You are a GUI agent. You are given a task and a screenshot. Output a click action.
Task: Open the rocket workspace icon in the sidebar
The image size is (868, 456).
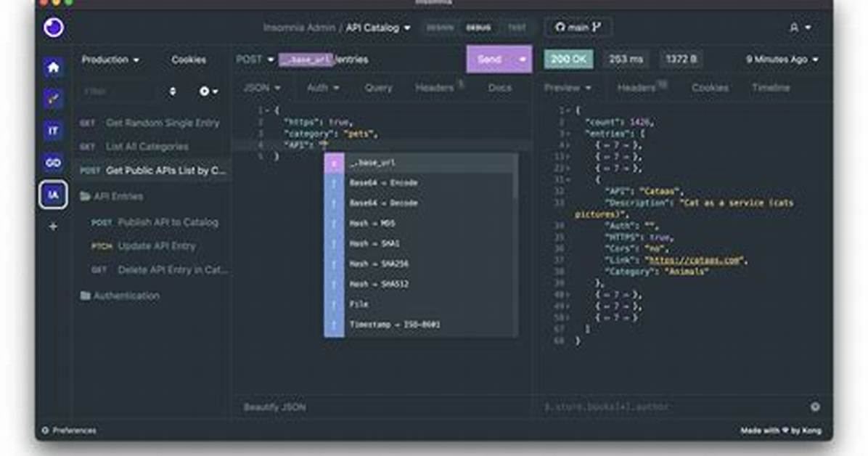click(53, 99)
